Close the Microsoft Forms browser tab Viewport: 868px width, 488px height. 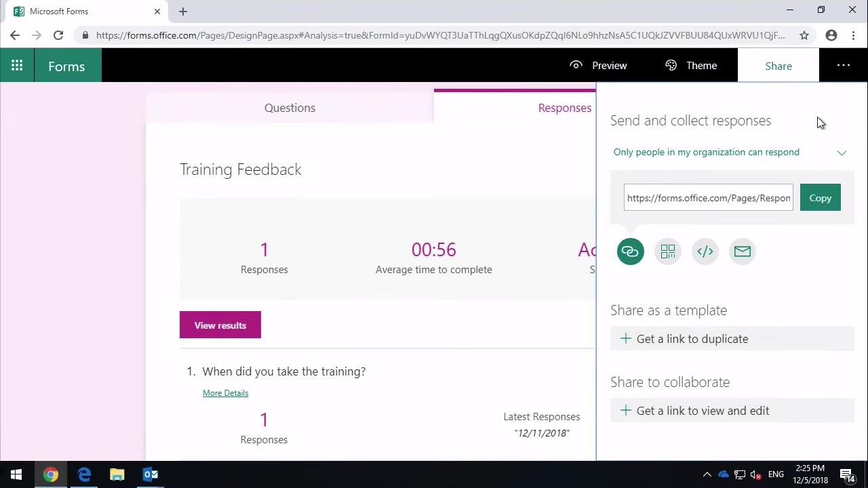[157, 12]
